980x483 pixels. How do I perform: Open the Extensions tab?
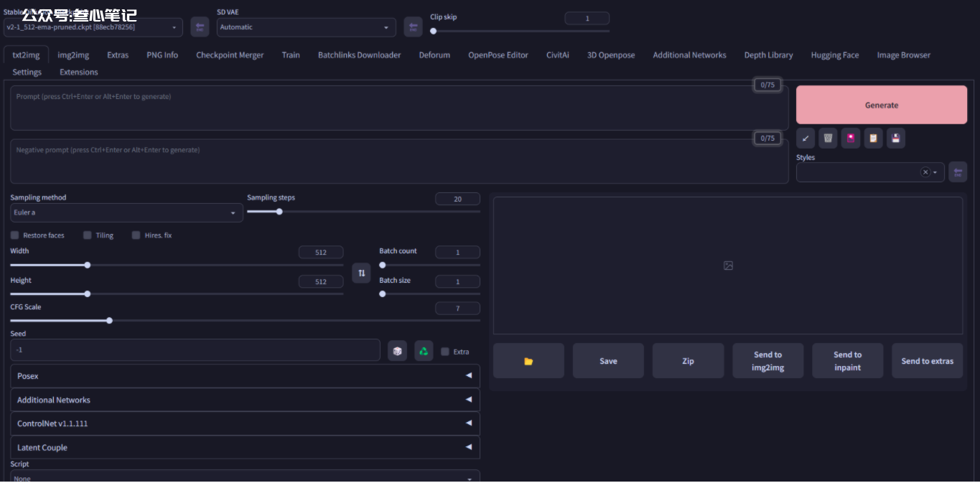pos(79,72)
